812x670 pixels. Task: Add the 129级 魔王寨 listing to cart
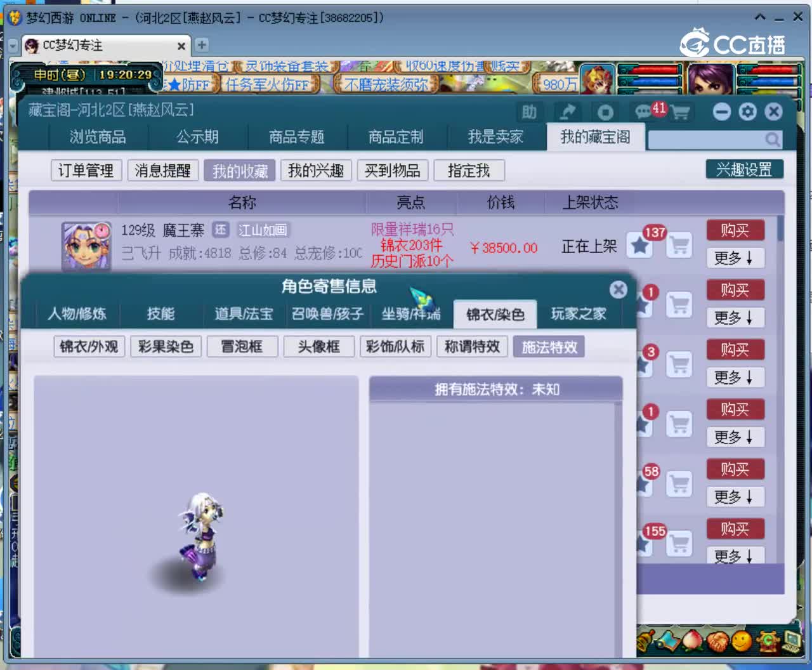[679, 245]
